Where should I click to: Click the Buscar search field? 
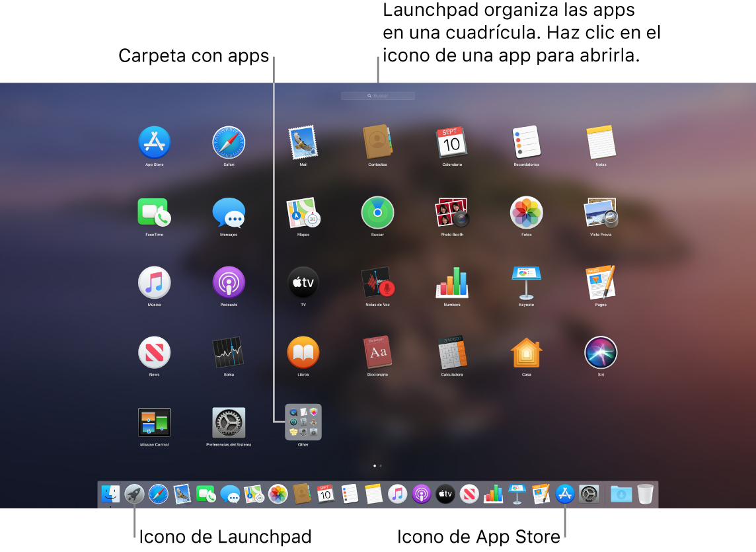tap(377, 95)
